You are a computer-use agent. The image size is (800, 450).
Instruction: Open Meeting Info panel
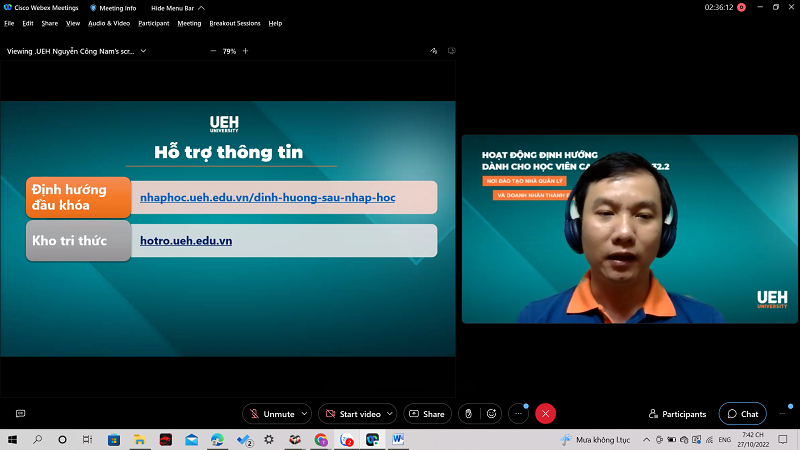pos(113,8)
